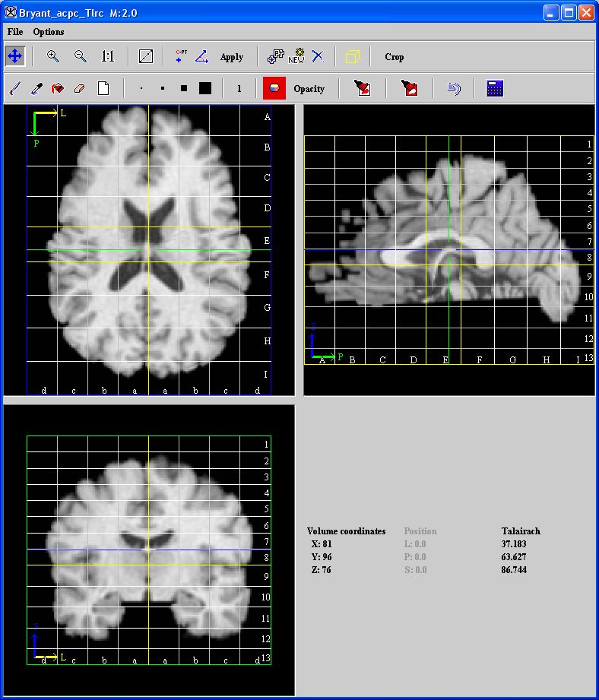The image size is (599, 700).
Task: Select the smallest dot brush size
Action: coord(141,89)
